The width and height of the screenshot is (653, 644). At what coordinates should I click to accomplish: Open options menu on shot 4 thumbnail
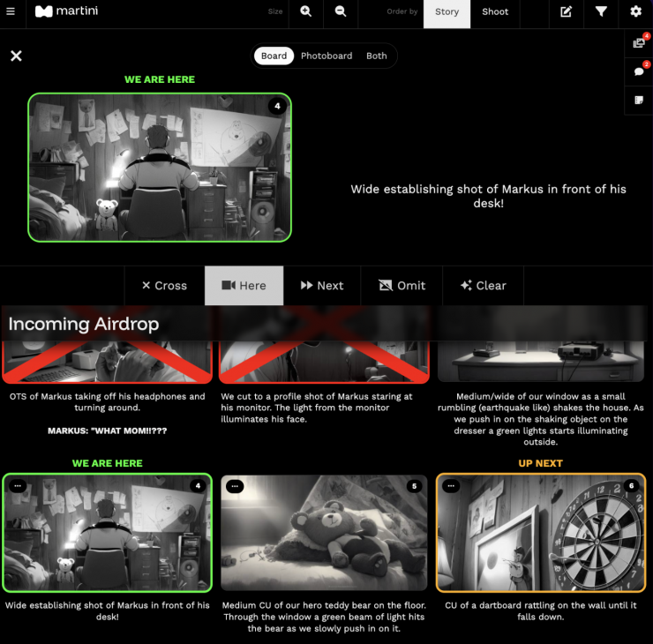tap(18, 486)
